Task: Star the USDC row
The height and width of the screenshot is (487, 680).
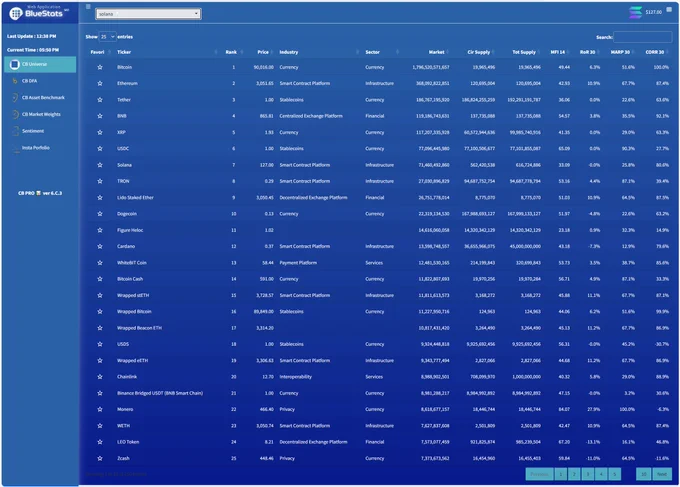Action: click(x=100, y=148)
